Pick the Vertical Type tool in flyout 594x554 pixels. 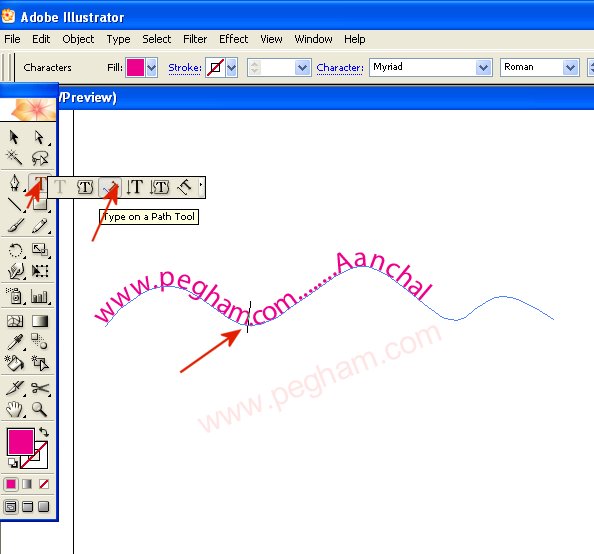pyautogui.click(x=134, y=187)
